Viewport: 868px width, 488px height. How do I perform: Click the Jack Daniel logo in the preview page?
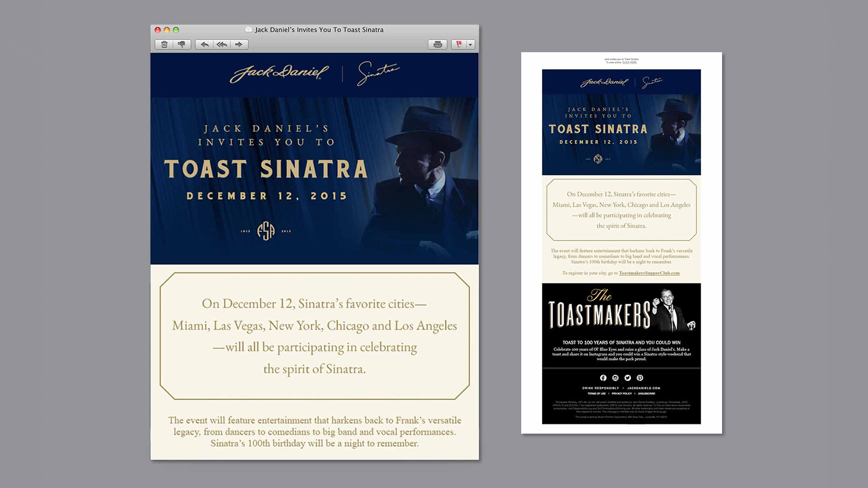(604, 82)
